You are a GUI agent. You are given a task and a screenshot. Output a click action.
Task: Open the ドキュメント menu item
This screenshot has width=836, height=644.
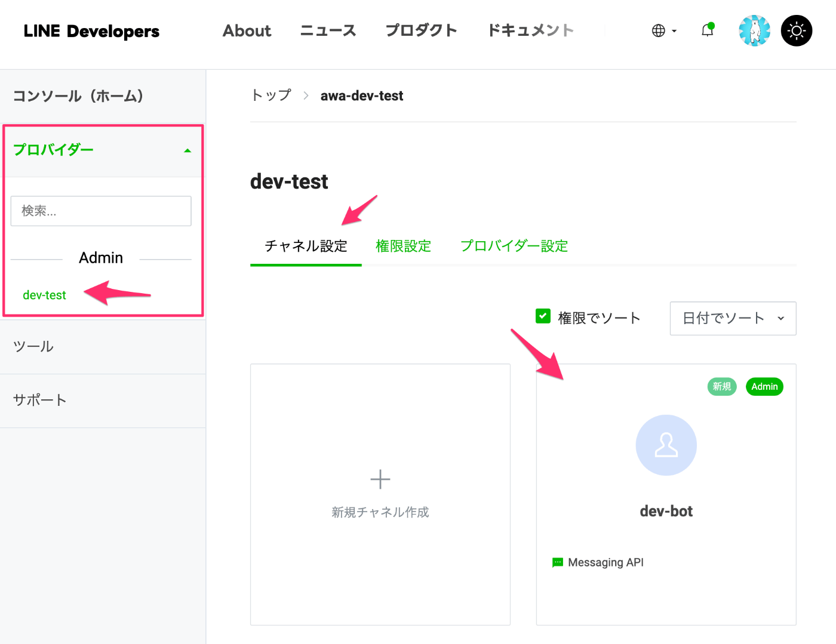tap(531, 30)
